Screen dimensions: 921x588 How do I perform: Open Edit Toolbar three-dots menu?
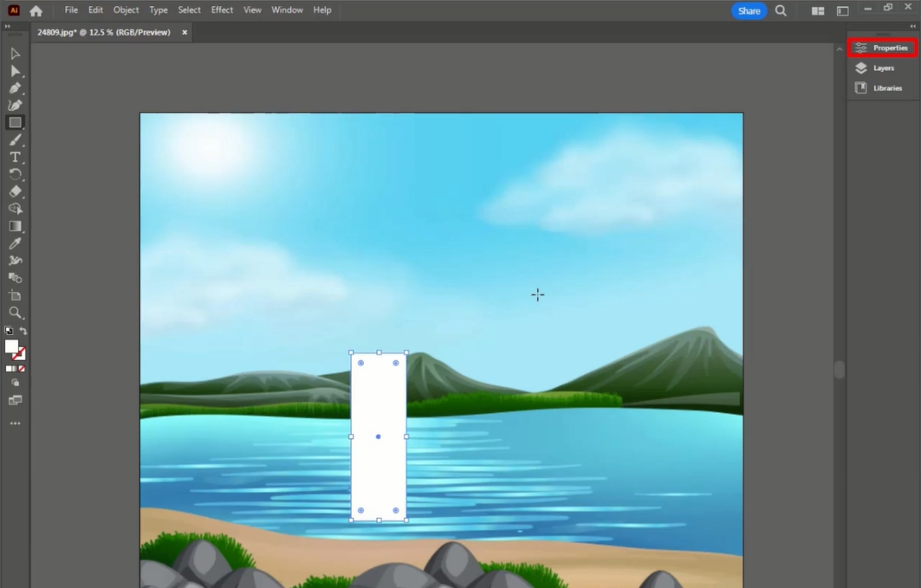[15, 423]
